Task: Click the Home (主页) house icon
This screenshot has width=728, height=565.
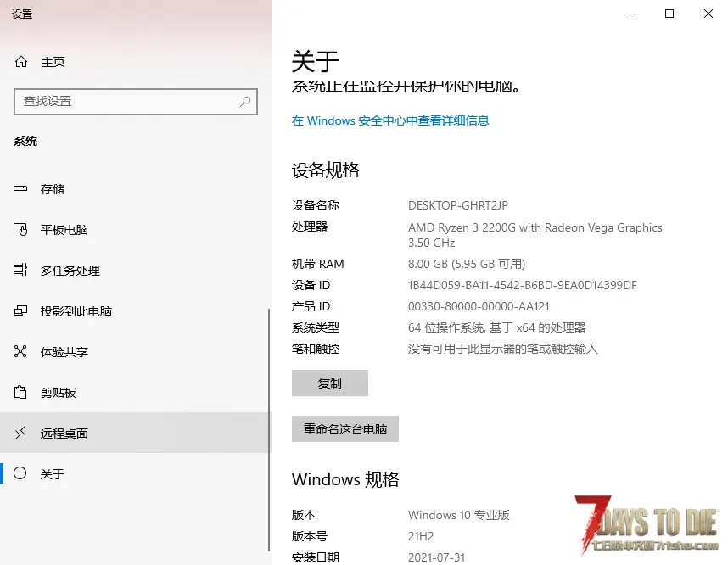Action: coord(21,62)
